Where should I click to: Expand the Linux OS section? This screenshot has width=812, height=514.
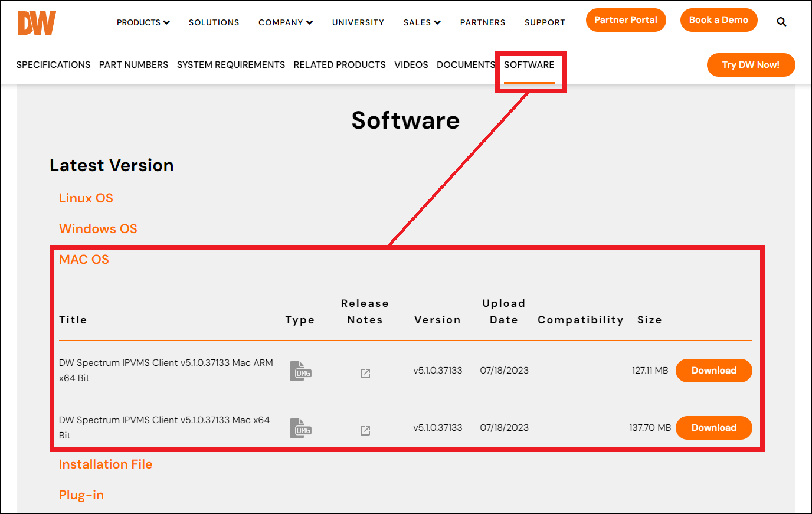[x=86, y=198]
